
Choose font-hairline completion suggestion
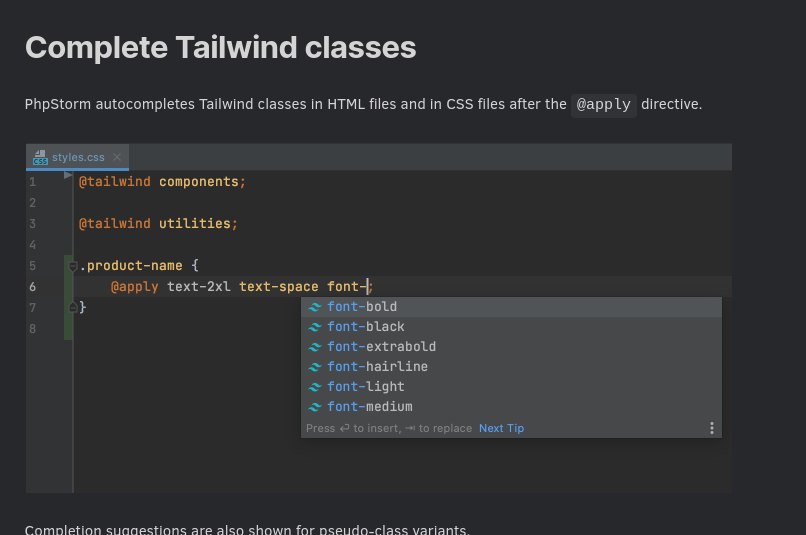(511, 367)
